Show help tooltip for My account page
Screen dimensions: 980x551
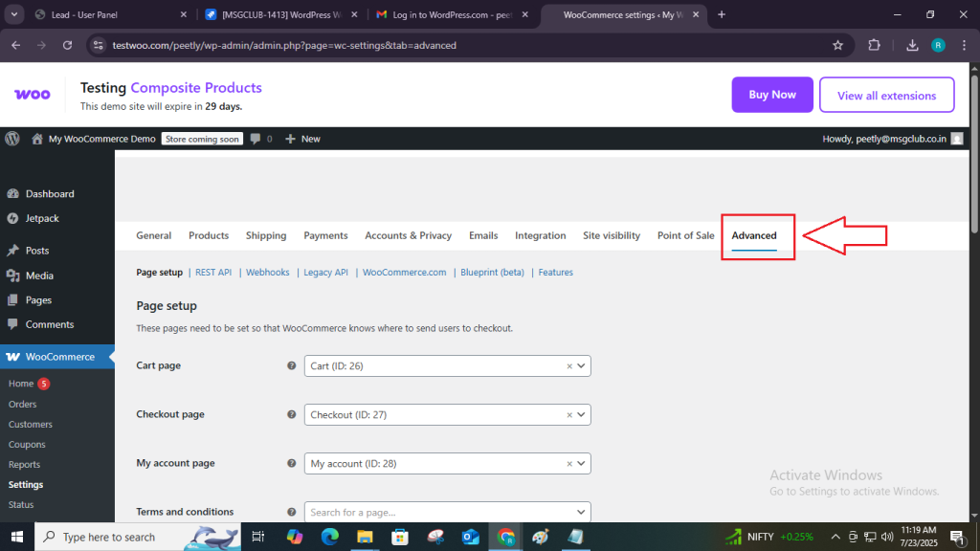point(291,464)
